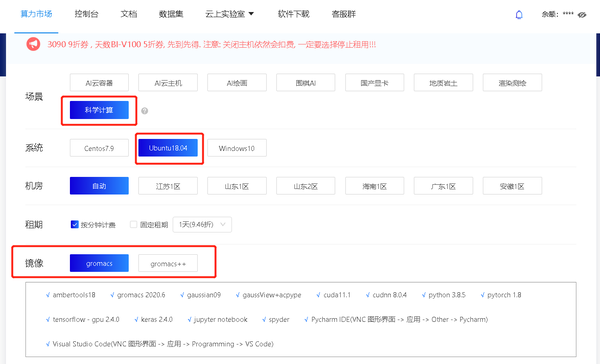600x364 pixels.
Task: Open 软件下载 navigation item
Action: 293,14
